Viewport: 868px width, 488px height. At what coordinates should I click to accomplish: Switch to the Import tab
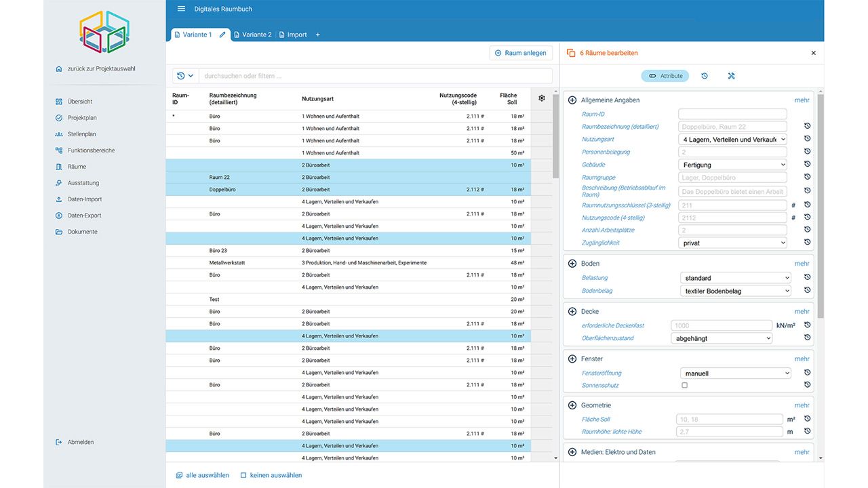point(293,35)
